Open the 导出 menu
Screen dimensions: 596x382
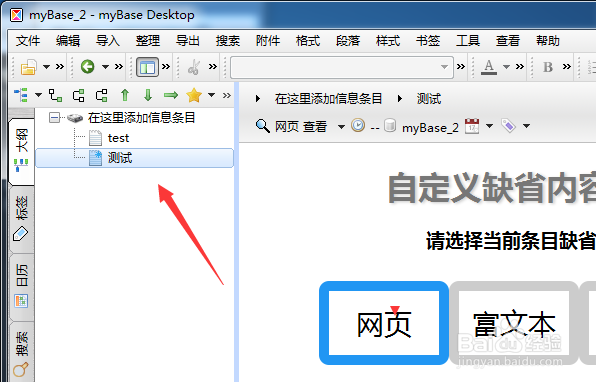(188, 41)
